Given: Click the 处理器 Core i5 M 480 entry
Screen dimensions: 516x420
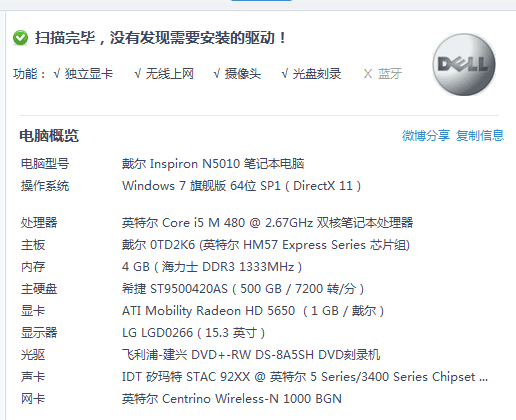Looking at the screenshot, I should (267, 222).
